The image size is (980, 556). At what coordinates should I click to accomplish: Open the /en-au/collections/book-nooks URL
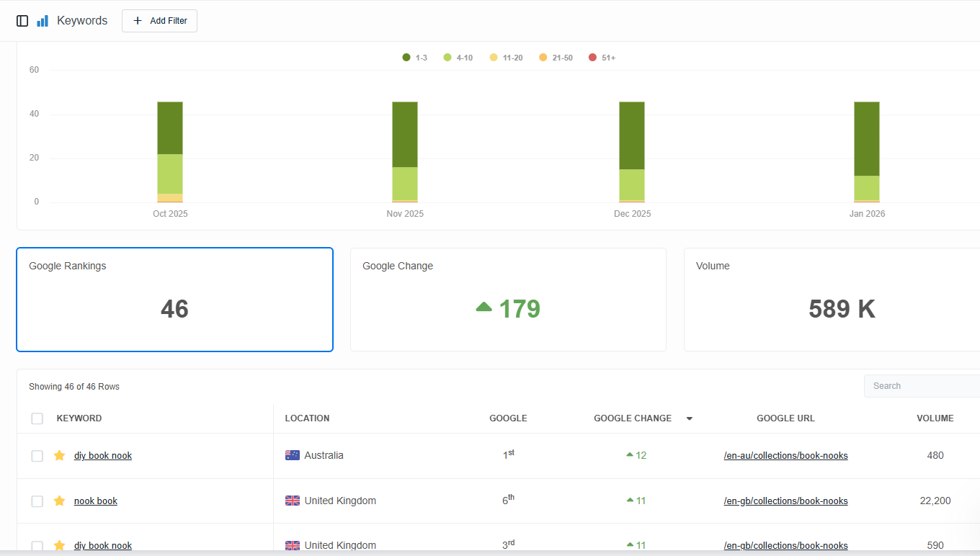pyautogui.click(x=785, y=456)
